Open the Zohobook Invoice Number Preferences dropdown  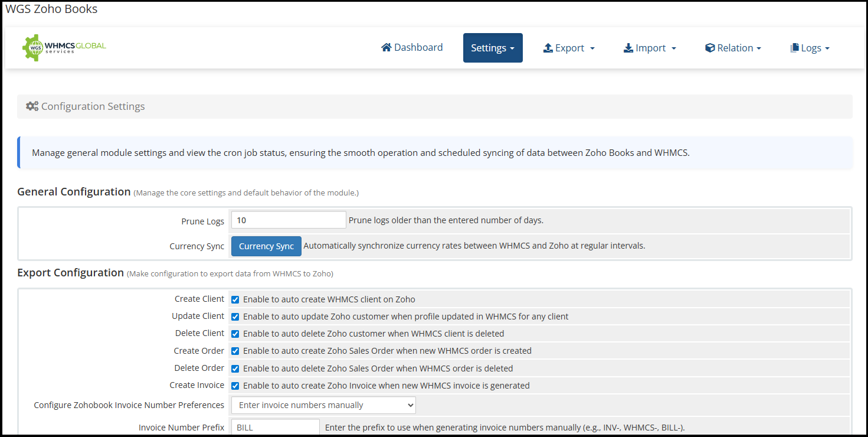point(323,405)
